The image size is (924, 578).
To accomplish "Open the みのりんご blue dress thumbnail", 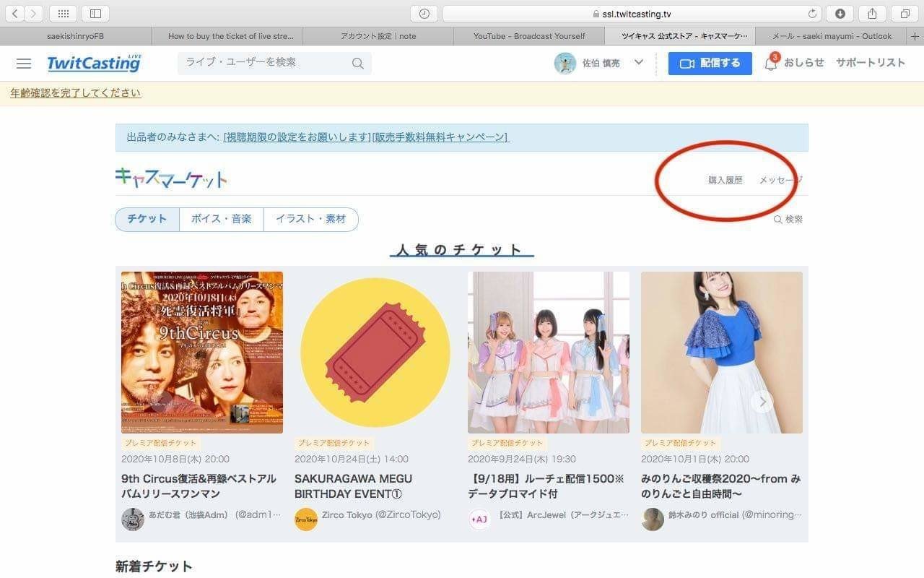I will pyautogui.click(x=722, y=353).
